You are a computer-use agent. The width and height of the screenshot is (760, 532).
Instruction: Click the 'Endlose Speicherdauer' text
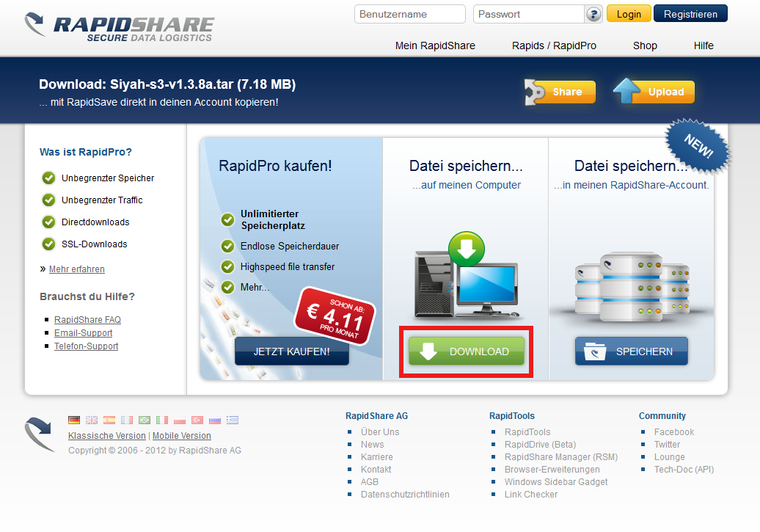click(x=290, y=247)
